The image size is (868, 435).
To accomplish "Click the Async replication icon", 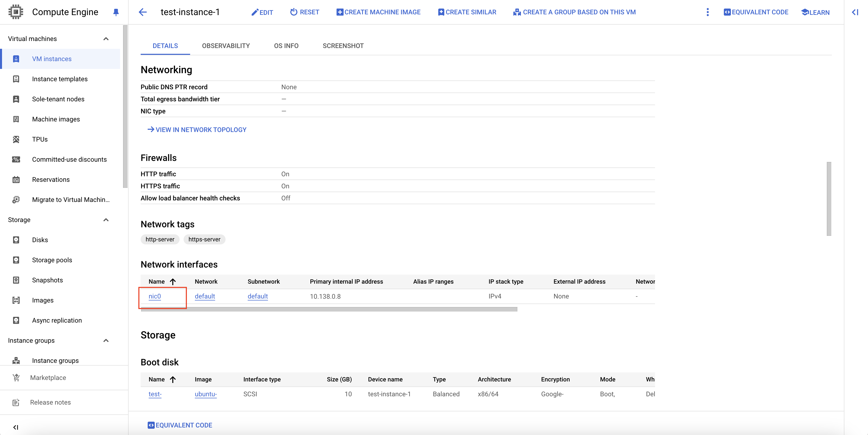I will coord(16,320).
